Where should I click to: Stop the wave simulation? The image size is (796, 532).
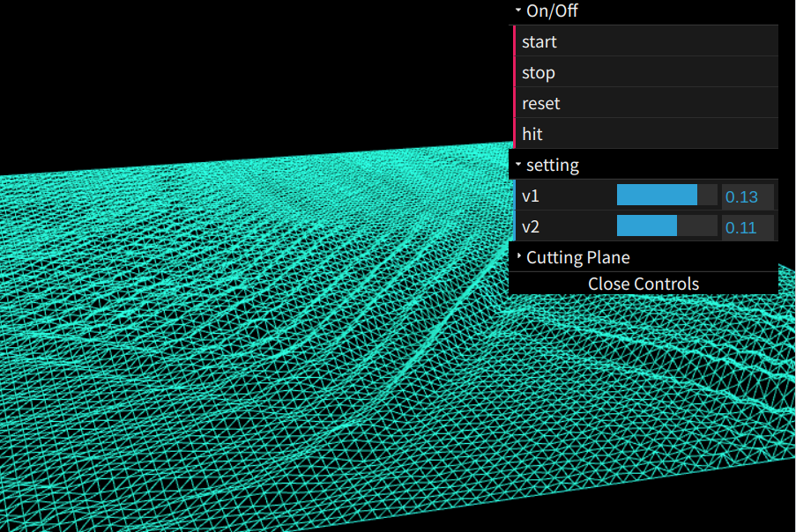(x=646, y=72)
